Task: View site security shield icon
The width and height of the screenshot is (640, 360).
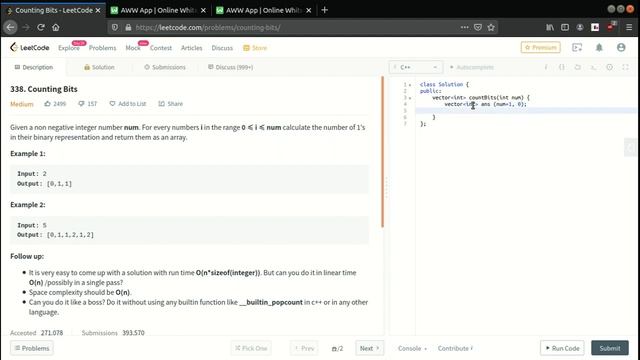Action: pyautogui.click(x=115, y=27)
